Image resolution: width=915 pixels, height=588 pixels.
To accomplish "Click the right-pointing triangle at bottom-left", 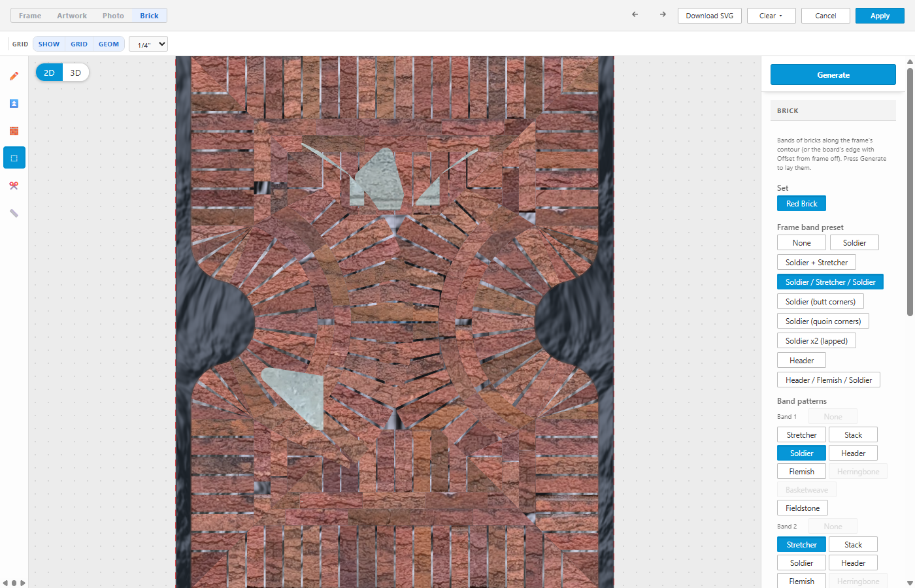I will (x=23, y=583).
